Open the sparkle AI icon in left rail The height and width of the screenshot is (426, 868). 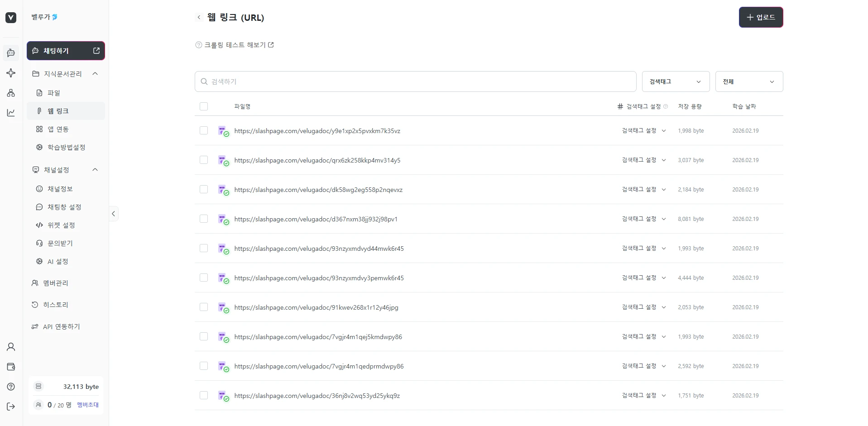(x=11, y=73)
